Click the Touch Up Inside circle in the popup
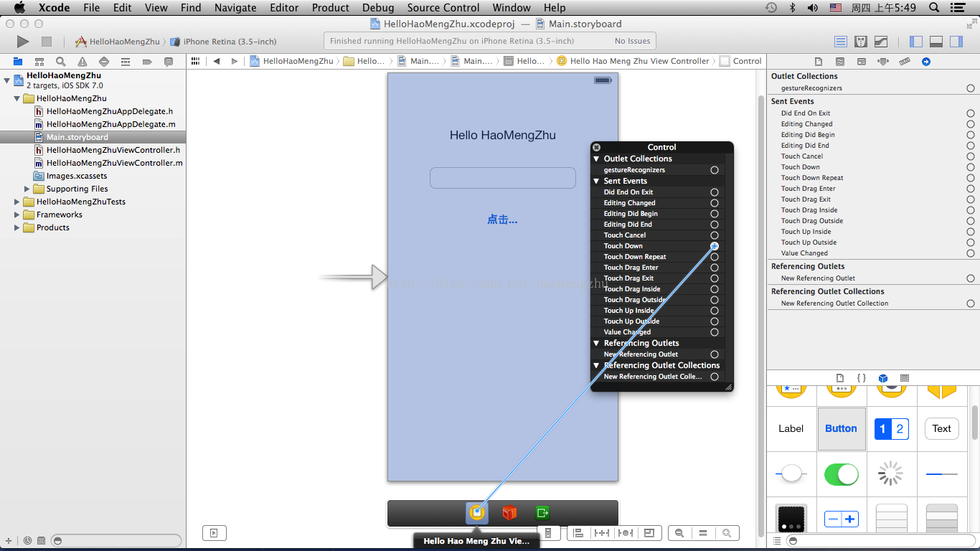 coord(715,311)
